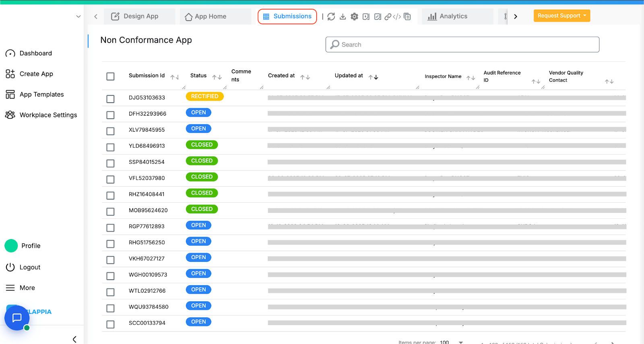The image size is (644, 344).
Task: Sort by Vendor Quality Contact arrows
Action: [x=609, y=81]
